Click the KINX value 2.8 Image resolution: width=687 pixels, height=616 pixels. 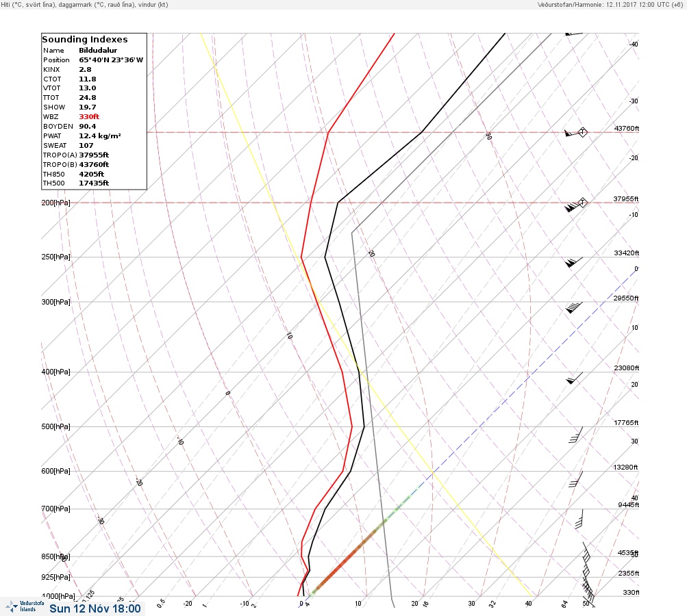point(85,70)
